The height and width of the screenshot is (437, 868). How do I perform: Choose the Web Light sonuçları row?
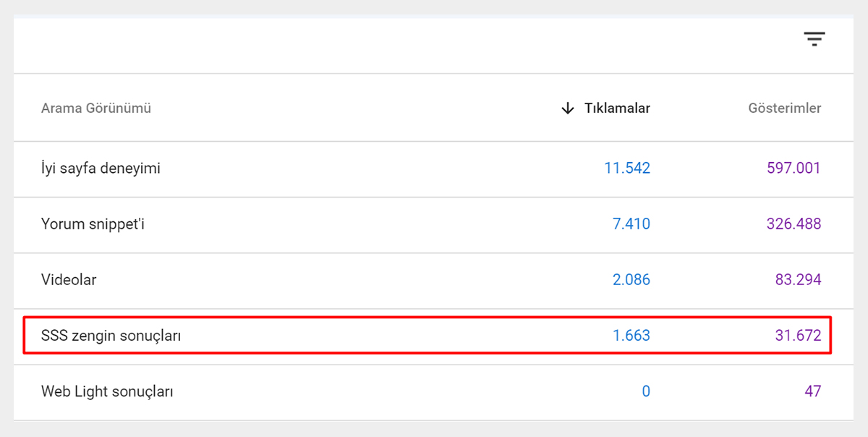click(107, 391)
